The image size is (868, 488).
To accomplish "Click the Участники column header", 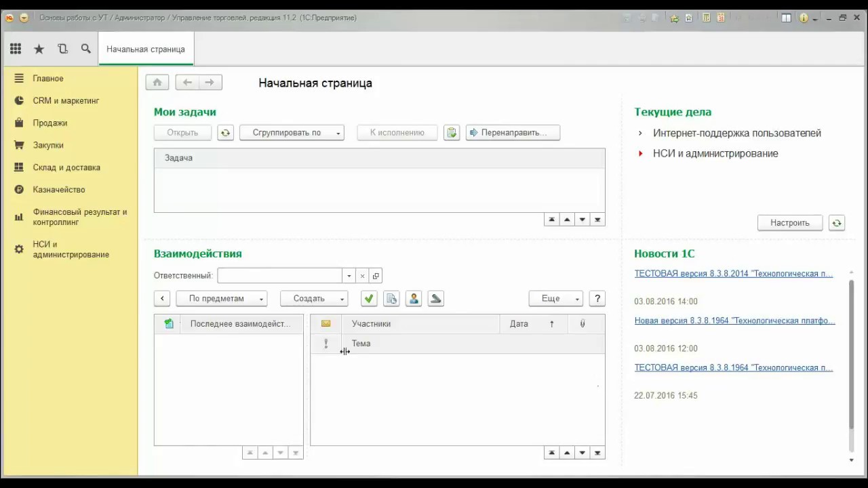I will pyautogui.click(x=420, y=324).
